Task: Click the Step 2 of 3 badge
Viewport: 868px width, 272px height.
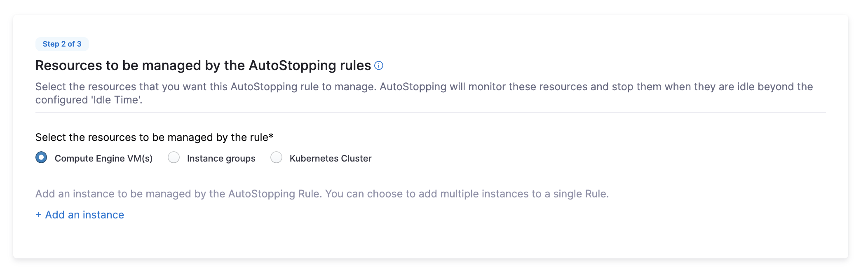Action: pos(62,44)
